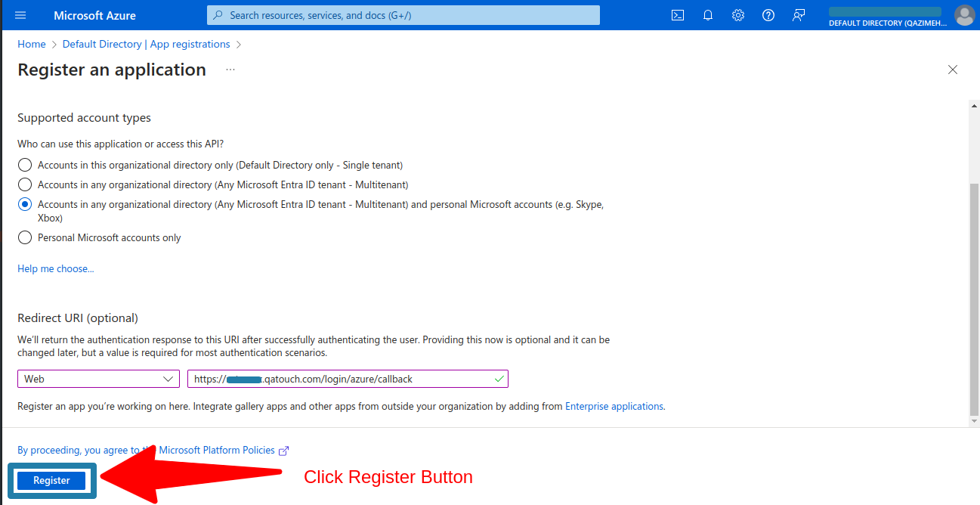
Task: Open Support and troubleshooting help icon
Action: coord(768,15)
